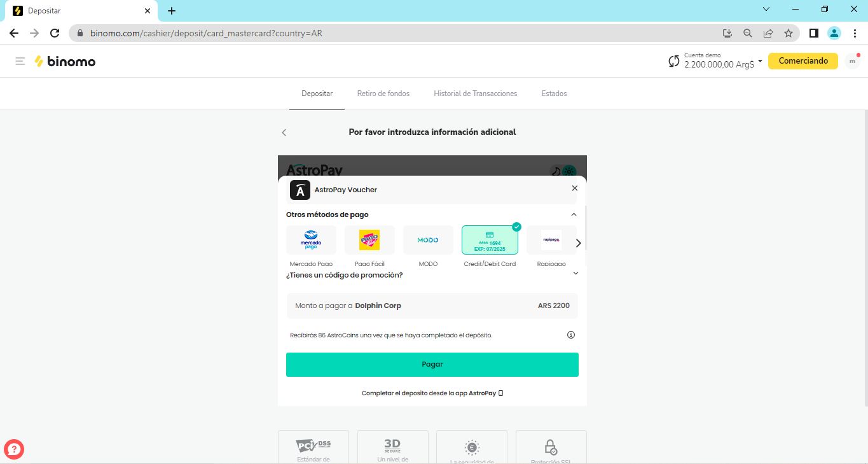Go to Historial de Transacciones tab
The width and height of the screenshot is (868, 464).
coord(476,94)
